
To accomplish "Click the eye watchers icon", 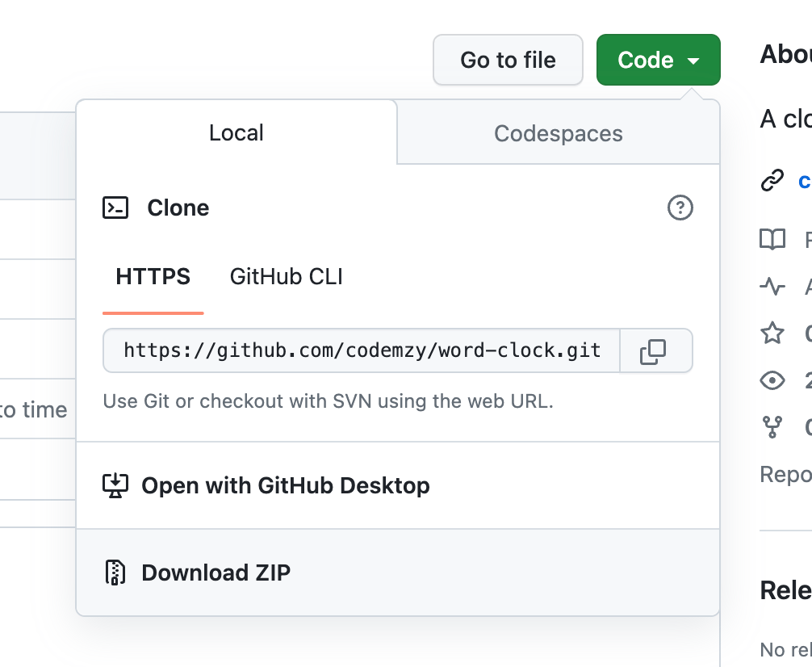I will 772,380.
